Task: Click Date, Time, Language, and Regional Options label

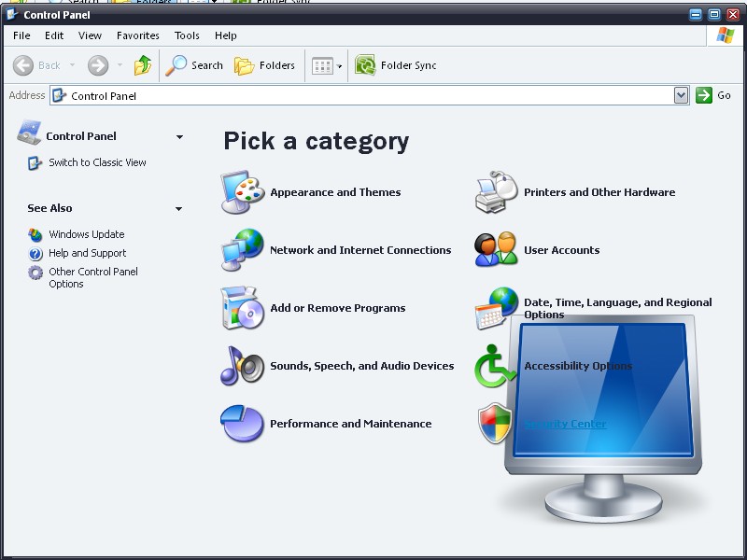Action: tap(618, 308)
